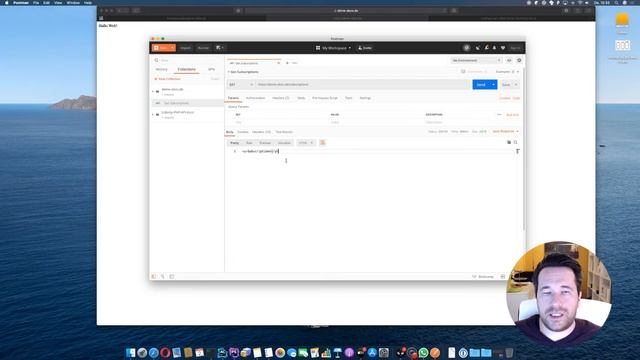Click the New Collection link
The image size is (640, 360).
(168, 79)
